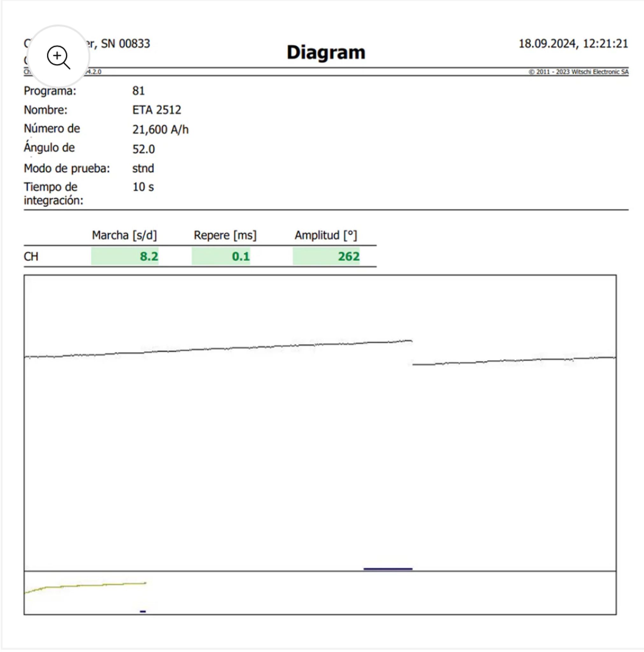Click the small blue marker in the lower graph
644x652 pixels.
tap(143, 612)
